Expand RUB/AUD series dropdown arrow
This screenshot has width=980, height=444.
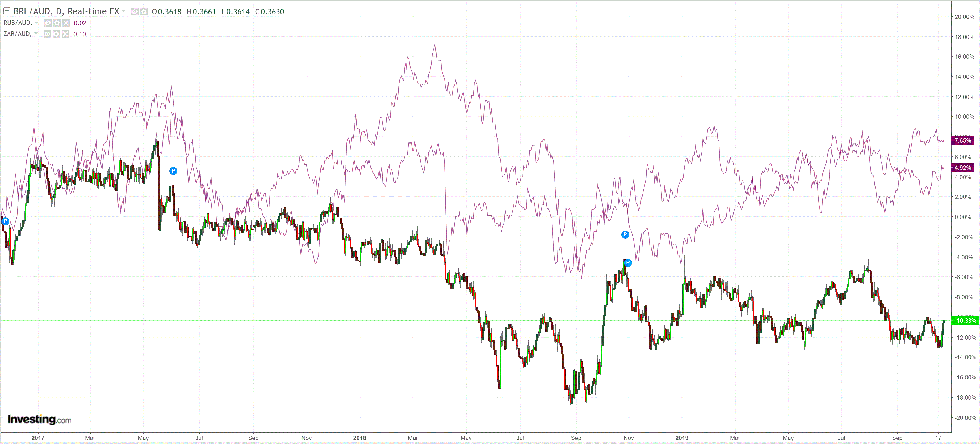click(36, 23)
